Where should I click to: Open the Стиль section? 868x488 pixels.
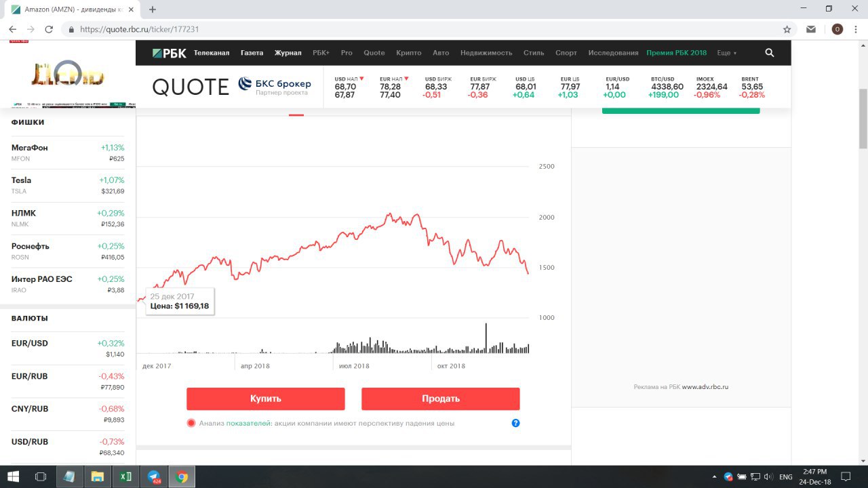tap(534, 53)
